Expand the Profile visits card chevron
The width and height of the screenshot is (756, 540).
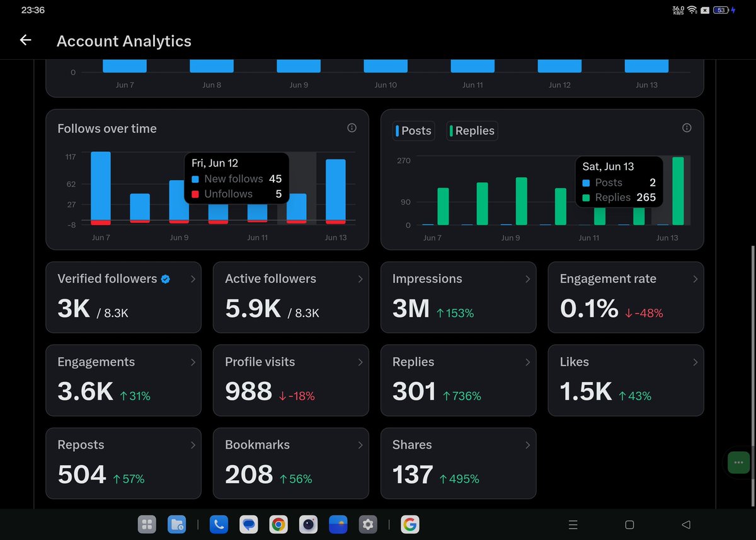360,362
